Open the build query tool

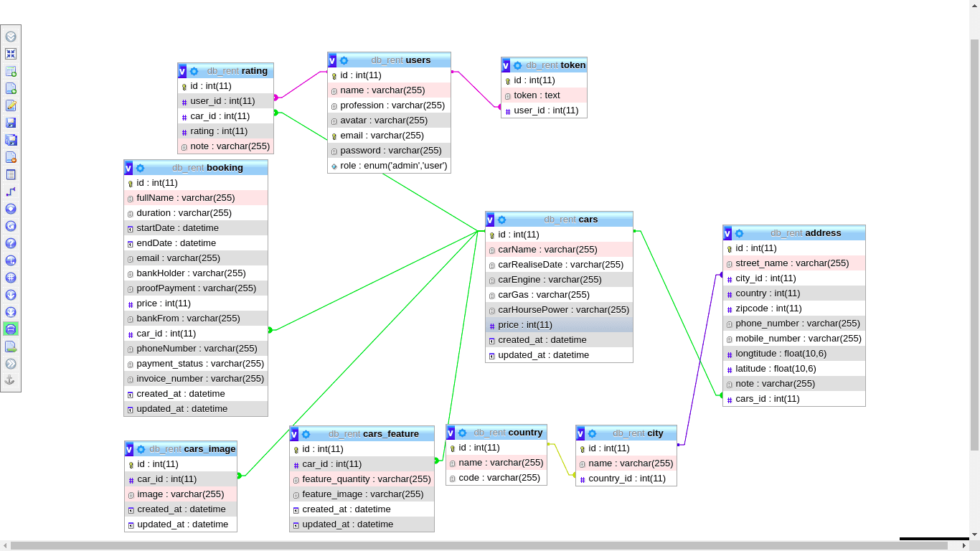pyautogui.click(x=11, y=364)
